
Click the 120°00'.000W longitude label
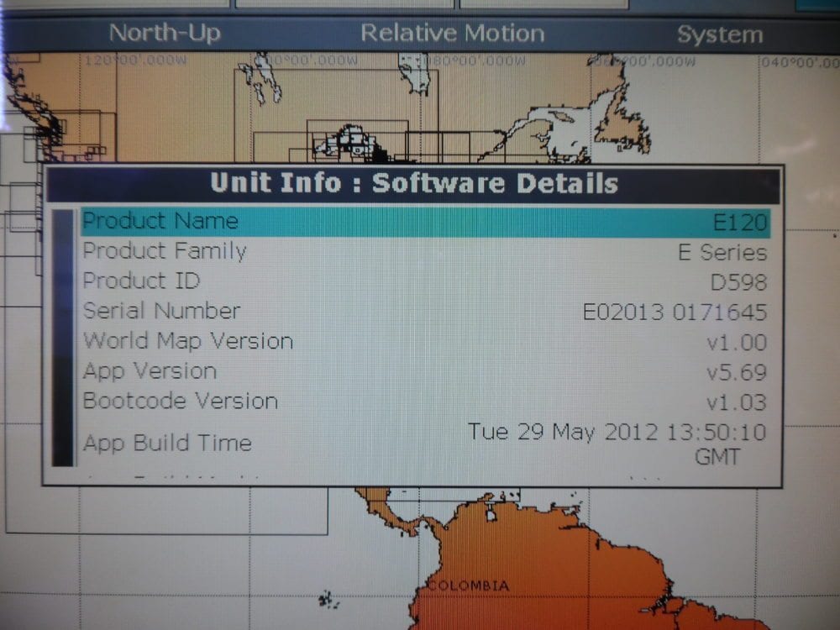point(135,60)
